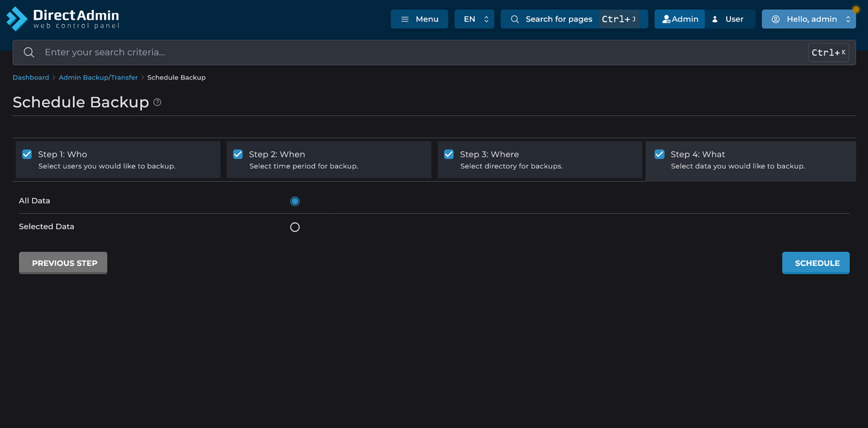This screenshot has height=428, width=868.
Task: Toggle the Step 1: Who checkbox
Action: tap(27, 154)
